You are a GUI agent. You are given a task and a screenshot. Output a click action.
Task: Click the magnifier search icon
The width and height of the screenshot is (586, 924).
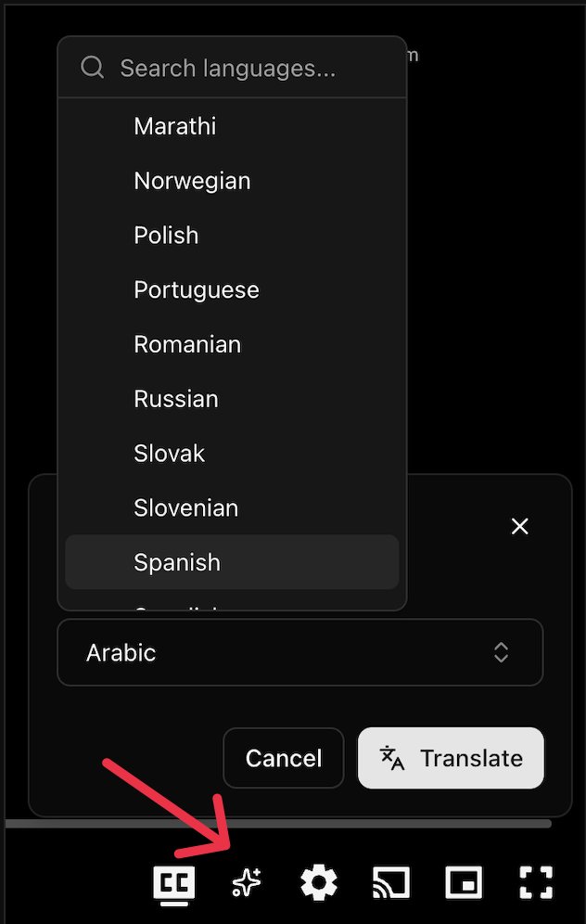pyautogui.click(x=93, y=68)
